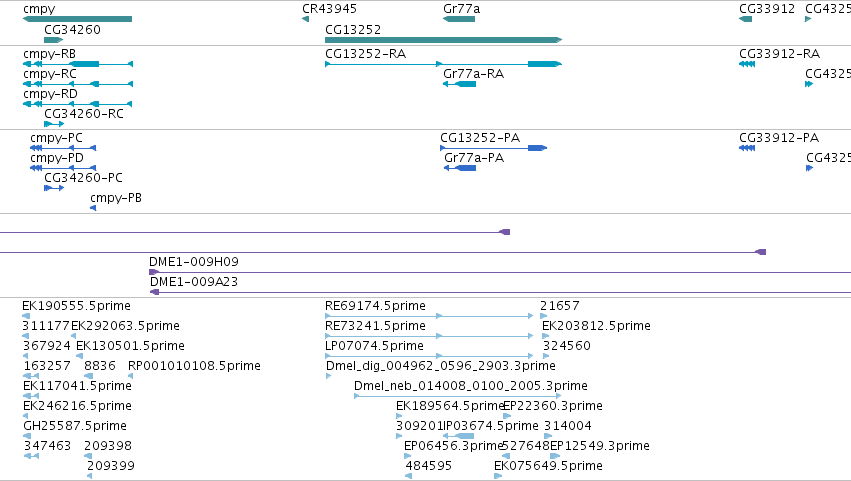Select the cmpy gene bar

point(77,19)
